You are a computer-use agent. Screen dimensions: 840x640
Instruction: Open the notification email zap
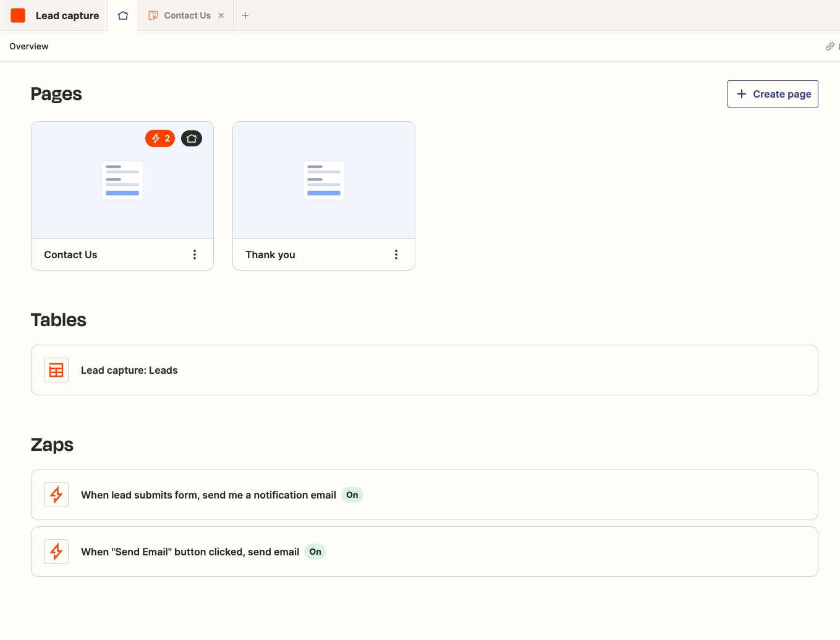[425, 495]
